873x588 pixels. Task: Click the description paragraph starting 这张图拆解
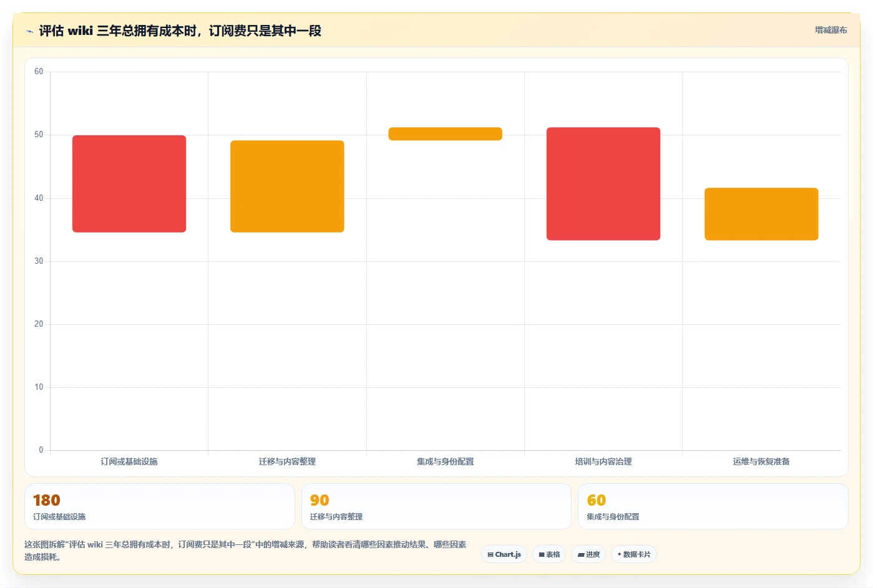click(x=245, y=551)
